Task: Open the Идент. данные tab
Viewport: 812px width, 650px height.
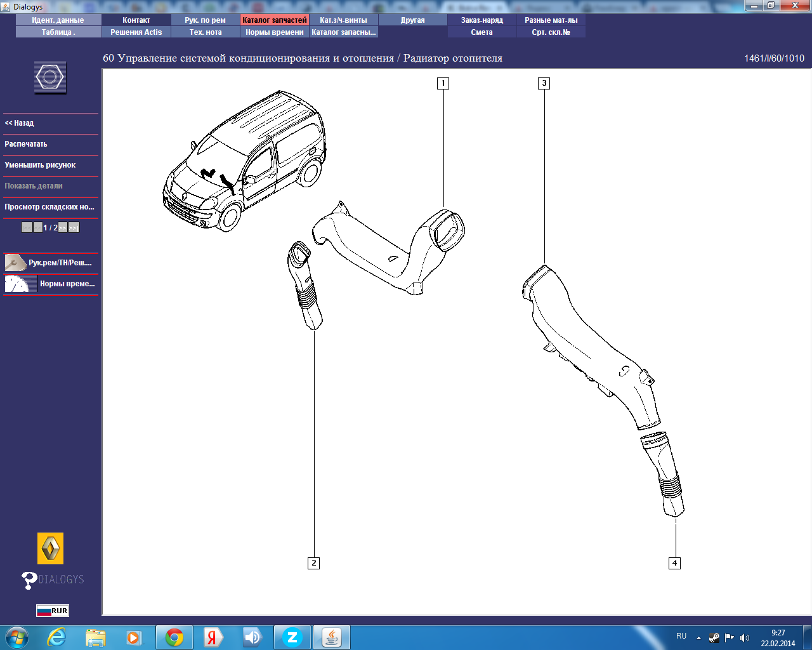Action: (58, 20)
